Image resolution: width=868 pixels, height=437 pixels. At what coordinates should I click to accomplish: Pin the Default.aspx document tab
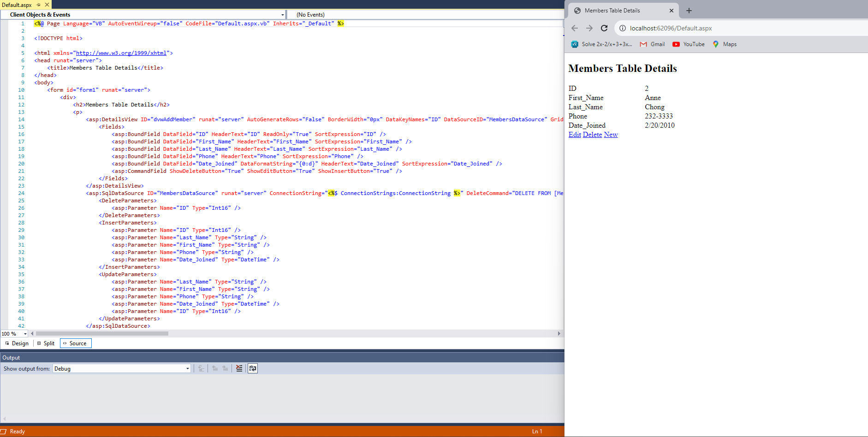click(x=39, y=5)
